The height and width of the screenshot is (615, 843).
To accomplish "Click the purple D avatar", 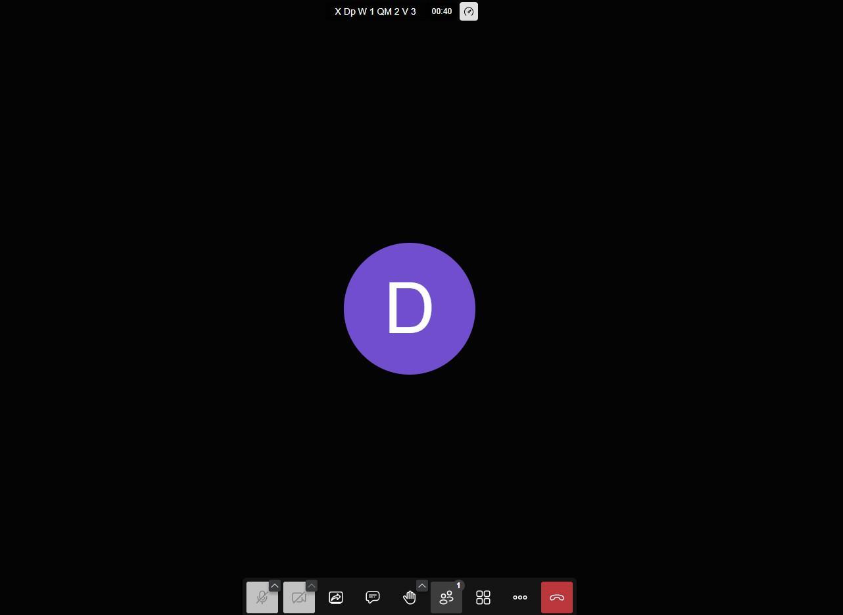I will [410, 309].
